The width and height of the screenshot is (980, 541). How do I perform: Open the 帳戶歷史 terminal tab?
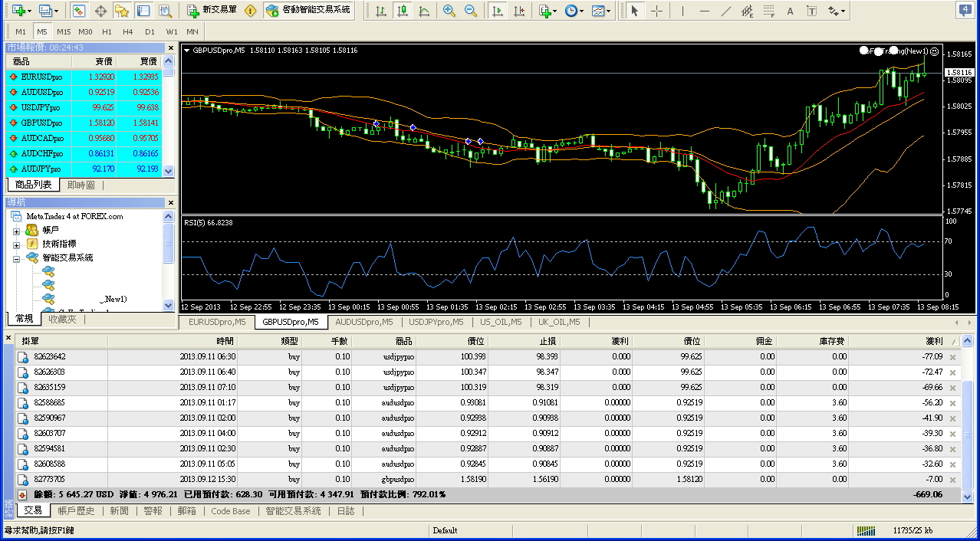[77, 510]
